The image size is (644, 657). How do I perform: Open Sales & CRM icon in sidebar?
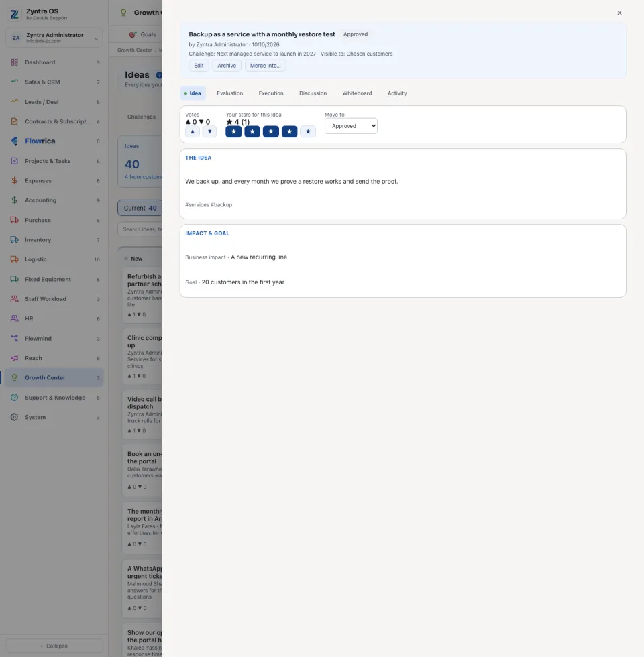(14, 82)
